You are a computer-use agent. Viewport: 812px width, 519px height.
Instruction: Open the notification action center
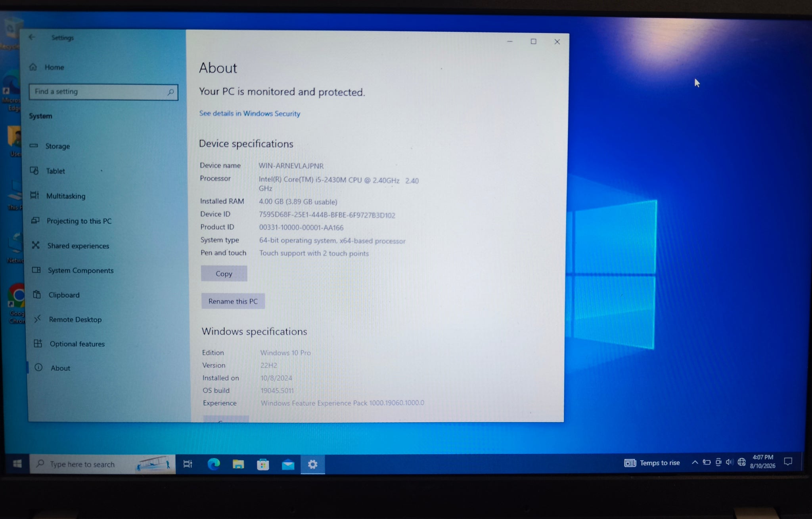[x=788, y=461]
